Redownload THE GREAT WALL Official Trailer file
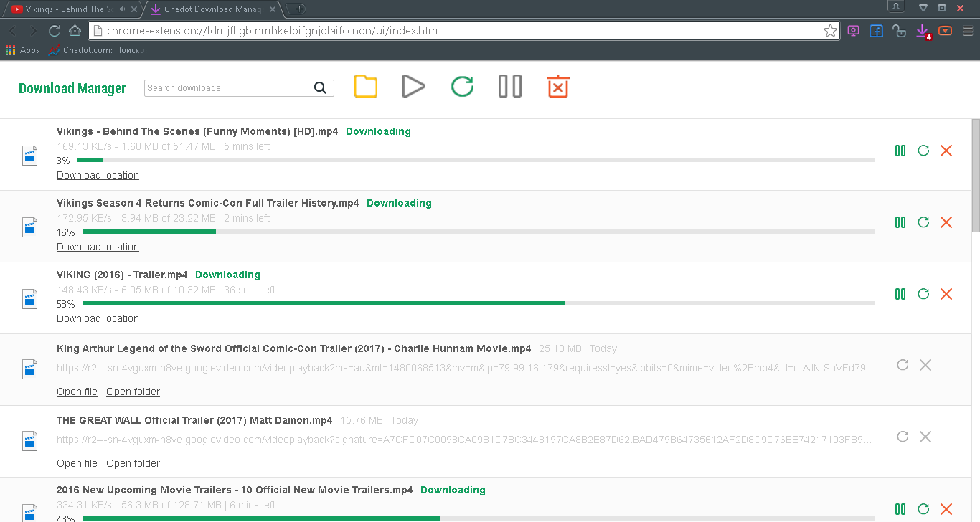Viewport: 980px width, 522px height. [x=903, y=437]
